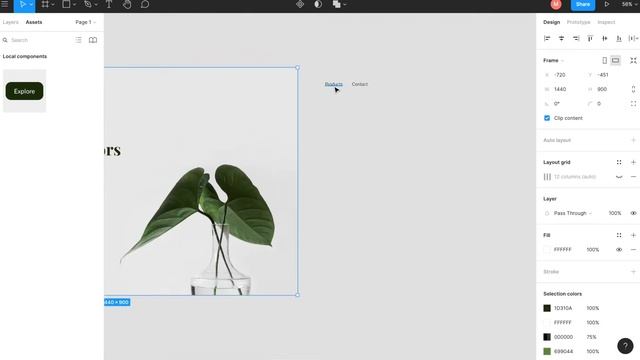Add auto layout with plus

tap(633, 140)
